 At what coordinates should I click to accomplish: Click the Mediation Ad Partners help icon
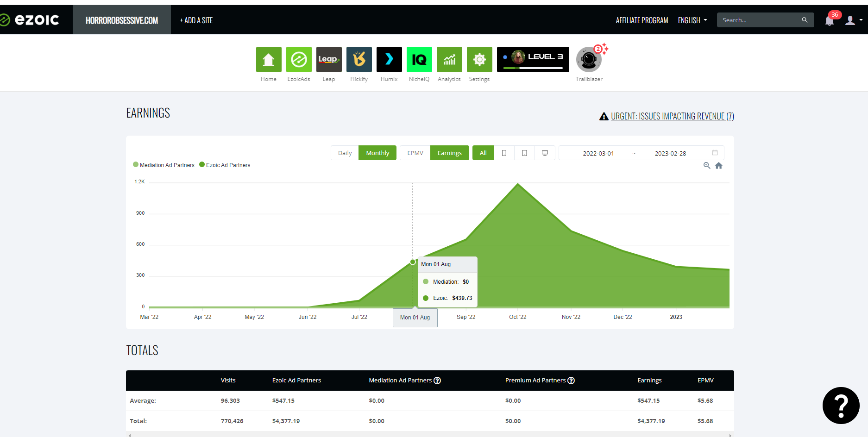(437, 381)
